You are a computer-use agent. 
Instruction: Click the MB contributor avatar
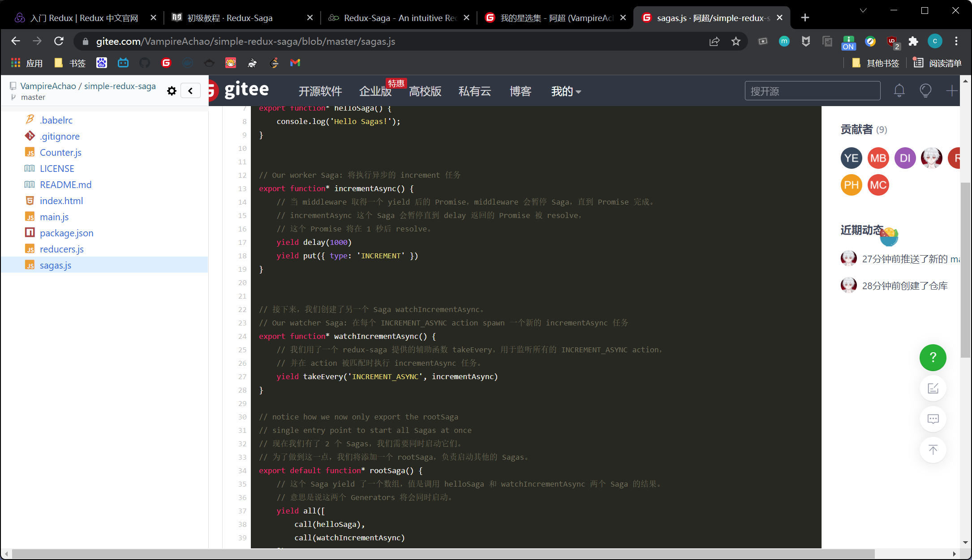coord(878,158)
